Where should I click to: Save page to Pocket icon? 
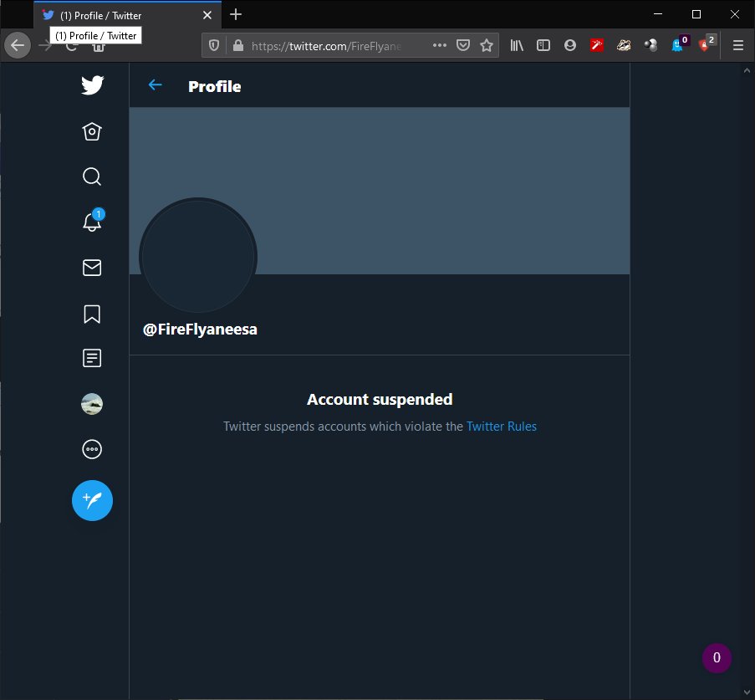pyautogui.click(x=462, y=45)
